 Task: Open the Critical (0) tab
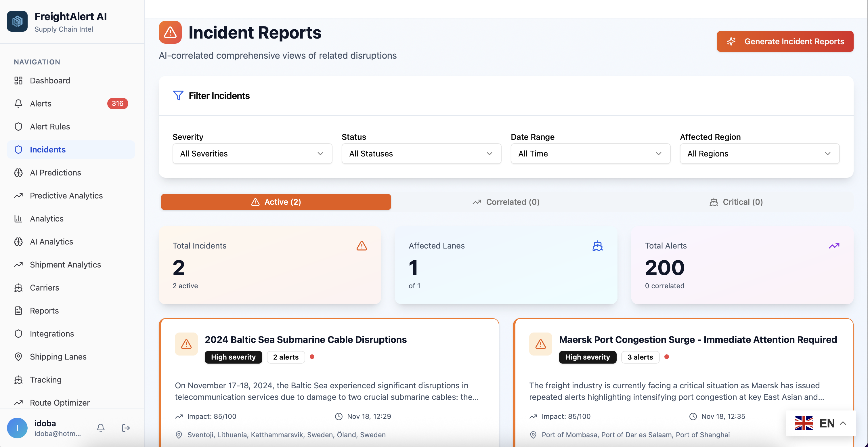(736, 202)
